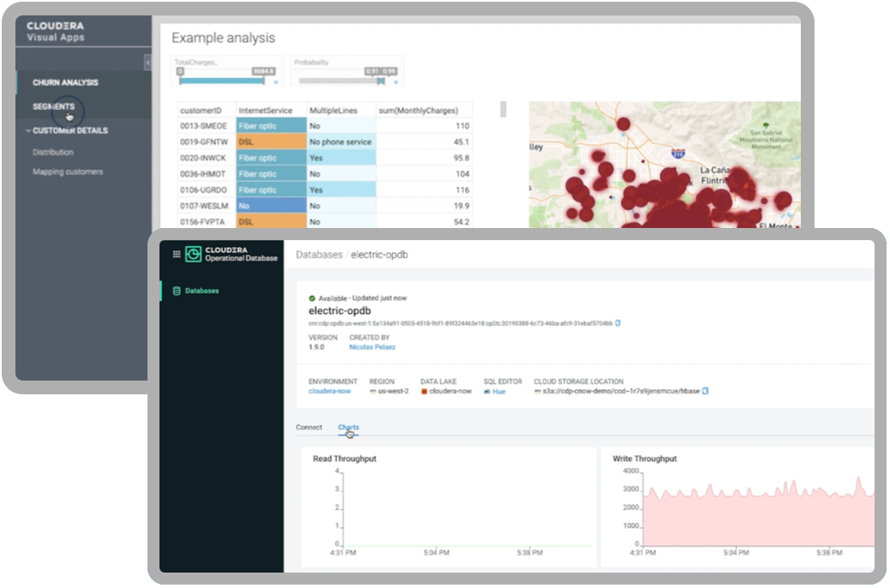
Task: Switch to the Connect tab
Action: click(x=309, y=428)
